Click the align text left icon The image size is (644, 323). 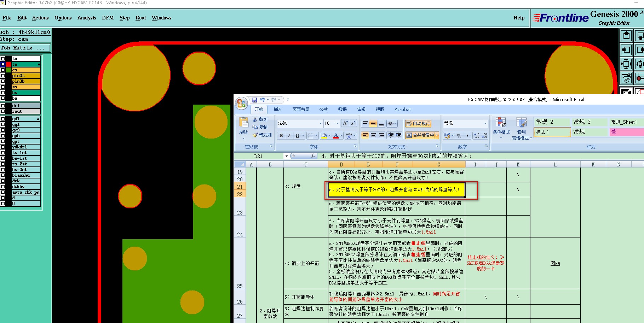[x=365, y=135]
